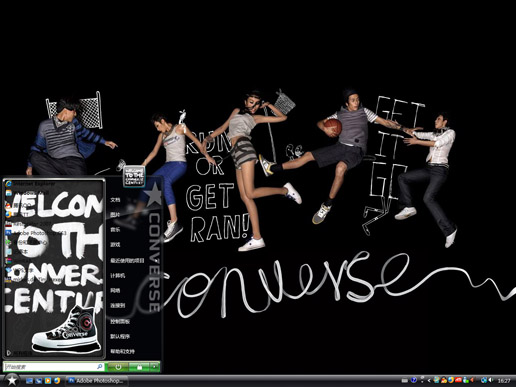Click 帮助和支持 link in Start menu
Screen dimensions: 516x387
[x=122, y=351]
